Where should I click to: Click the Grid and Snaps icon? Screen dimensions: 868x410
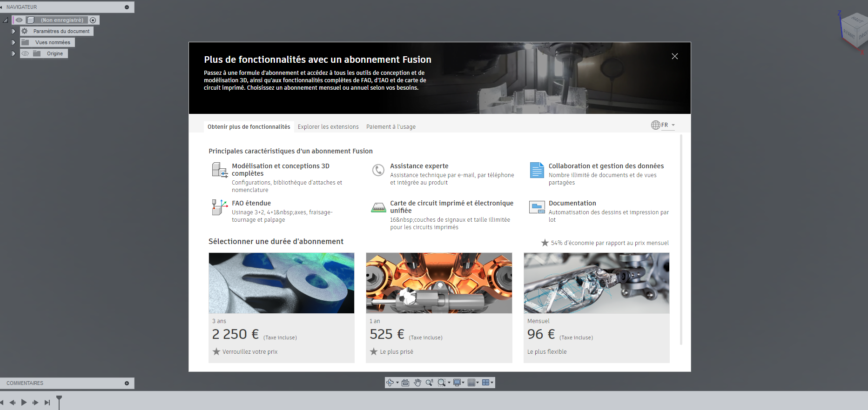click(x=471, y=383)
